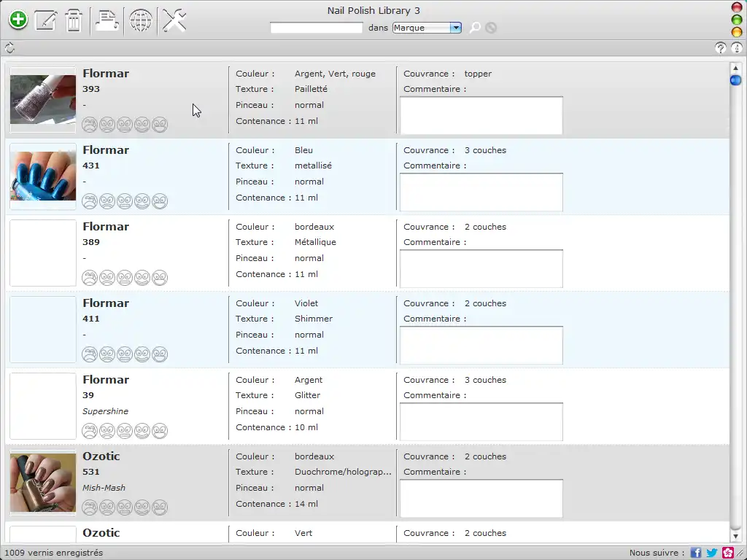Rate Ozotic 531 with the first face
The width and height of the screenshot is (747, 560).
coord(90,507)
